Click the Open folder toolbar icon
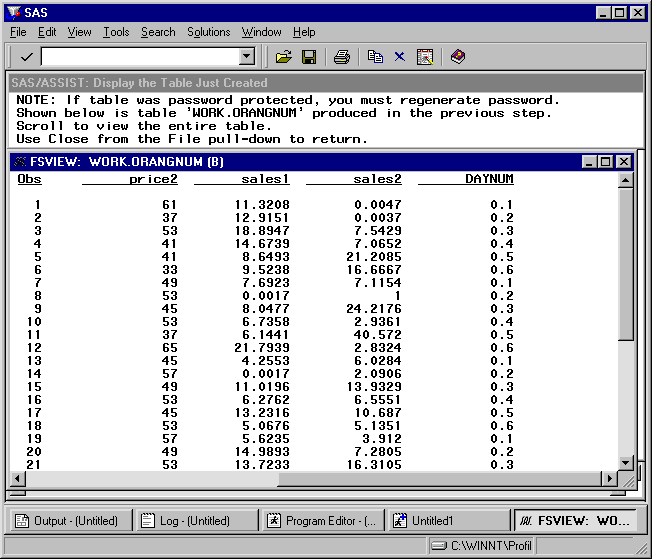Image resolution: width=652 pixels, height=559 pixels. [x=284, y=57]
